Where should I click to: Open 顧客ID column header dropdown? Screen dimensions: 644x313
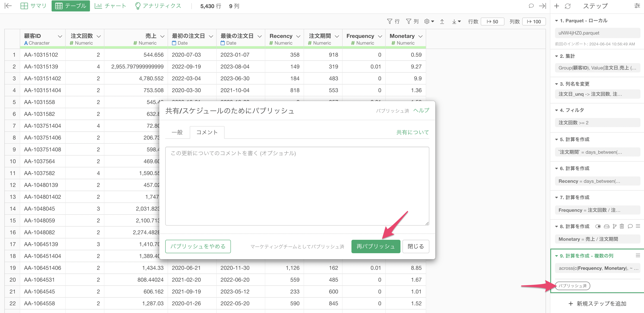(60, 37)
